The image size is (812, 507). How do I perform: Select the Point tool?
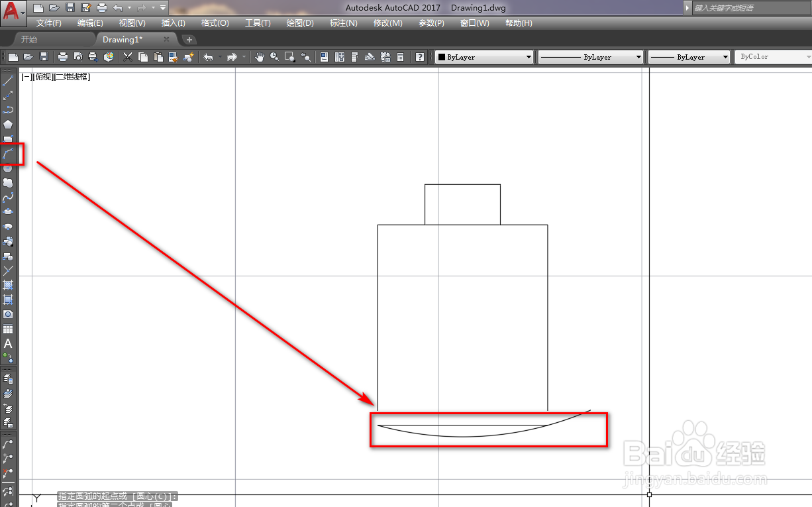click(8, 270)
